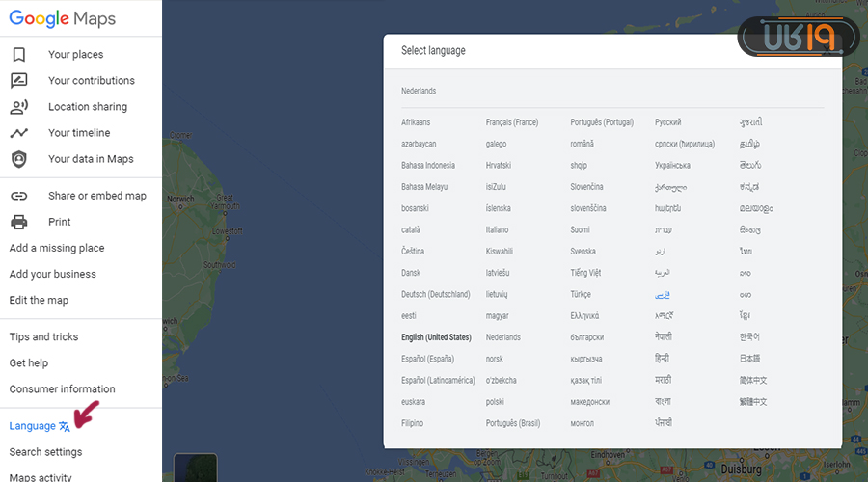Viewport: 868px width, 482px height.
Task: Open Edit the map option
Action: 39,300
